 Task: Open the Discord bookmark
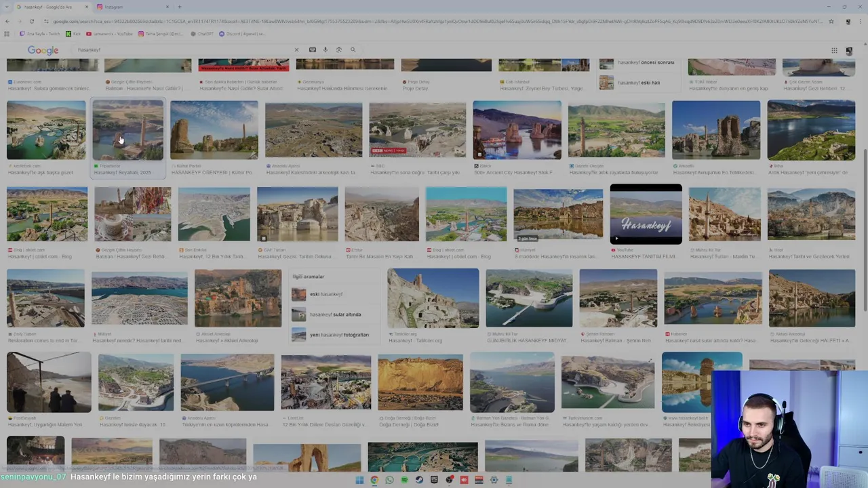click(x=242, y=33)
